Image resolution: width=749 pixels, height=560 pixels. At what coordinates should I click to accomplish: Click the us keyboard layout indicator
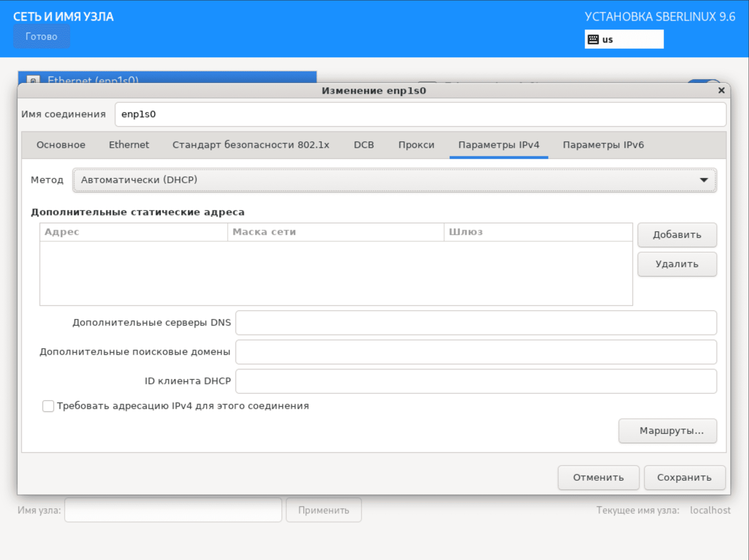tap(624, 39)
